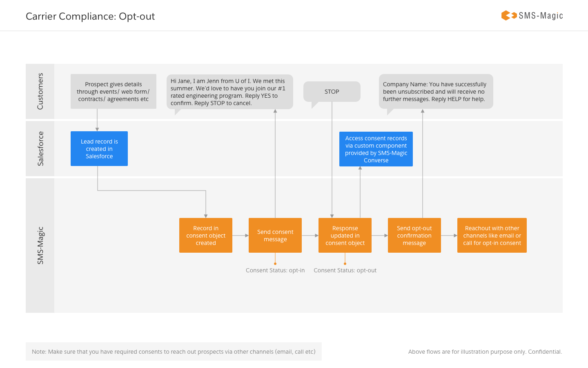
Task: Select the 'Access consent records' blue box
Action: click(376, 149)
